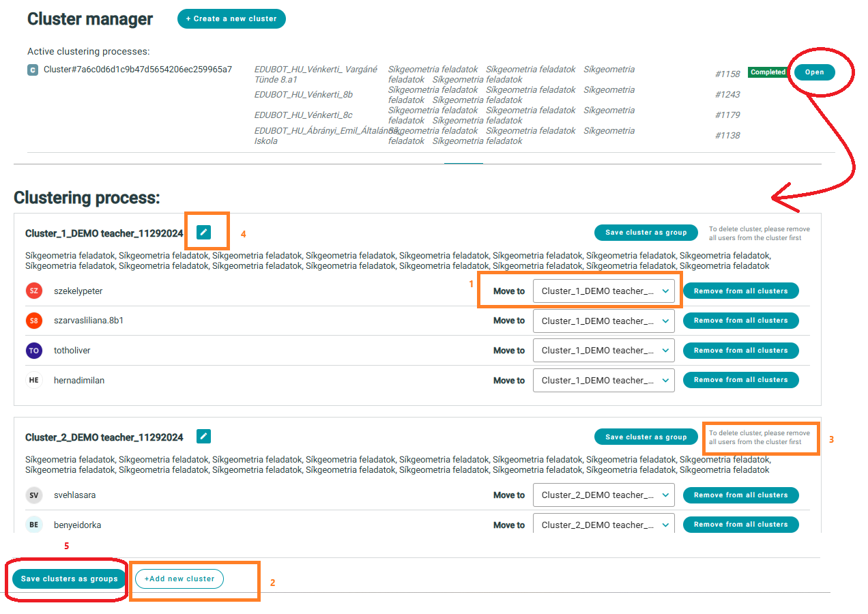
Task: Click svehlasara's SV avatar
Action: click(34, 495)
